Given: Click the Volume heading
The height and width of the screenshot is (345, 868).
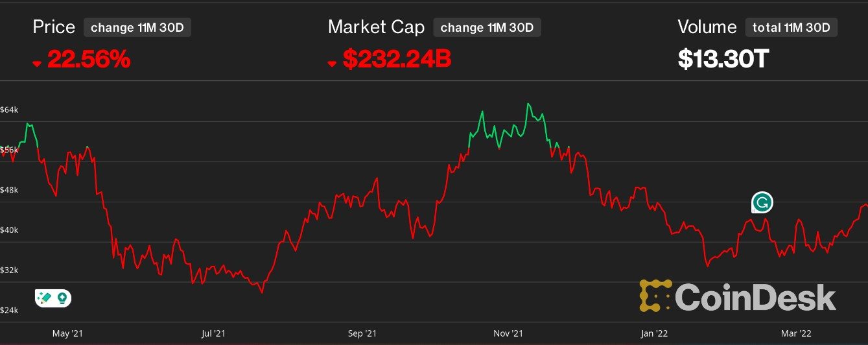Looking at the screenshot, I should tap(707, 27).
